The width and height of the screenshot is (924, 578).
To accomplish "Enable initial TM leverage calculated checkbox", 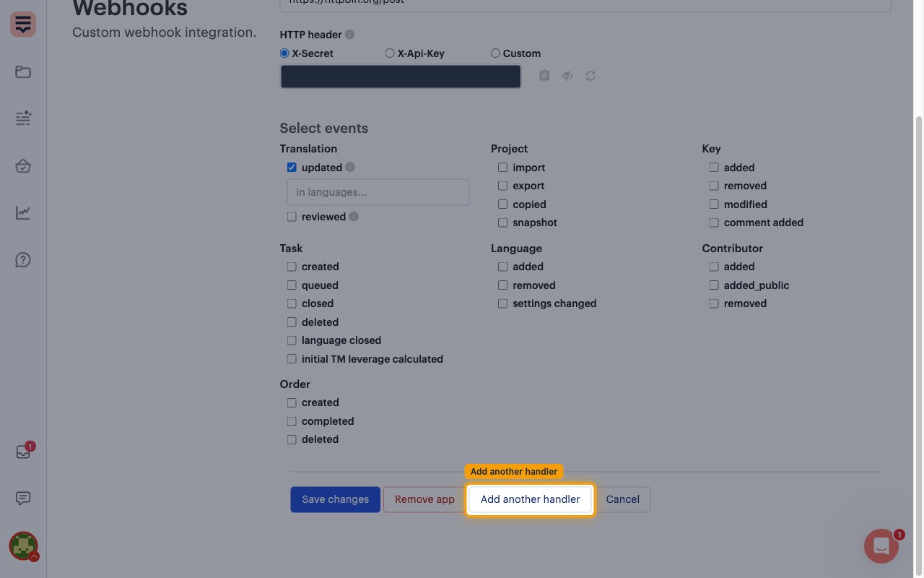I will (292, 359).
